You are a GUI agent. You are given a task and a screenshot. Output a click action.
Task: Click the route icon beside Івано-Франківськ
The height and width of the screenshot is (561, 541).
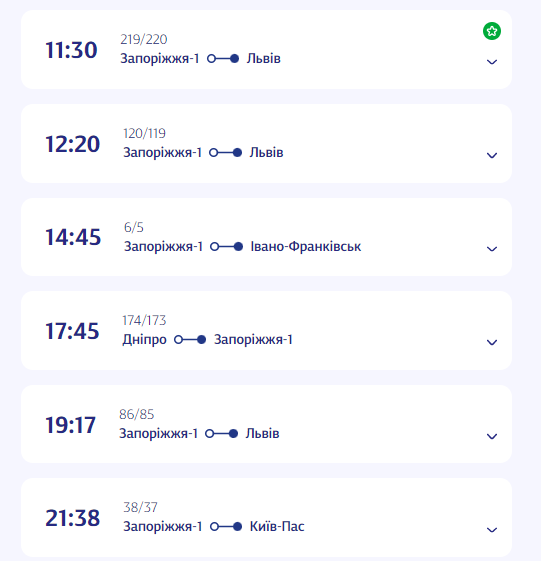[x=226, y=247]
